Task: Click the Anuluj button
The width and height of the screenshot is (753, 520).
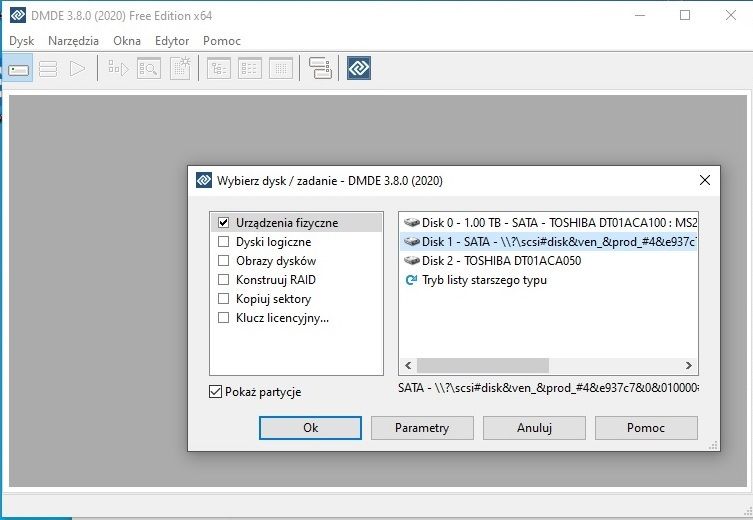Action: (534, 428)
